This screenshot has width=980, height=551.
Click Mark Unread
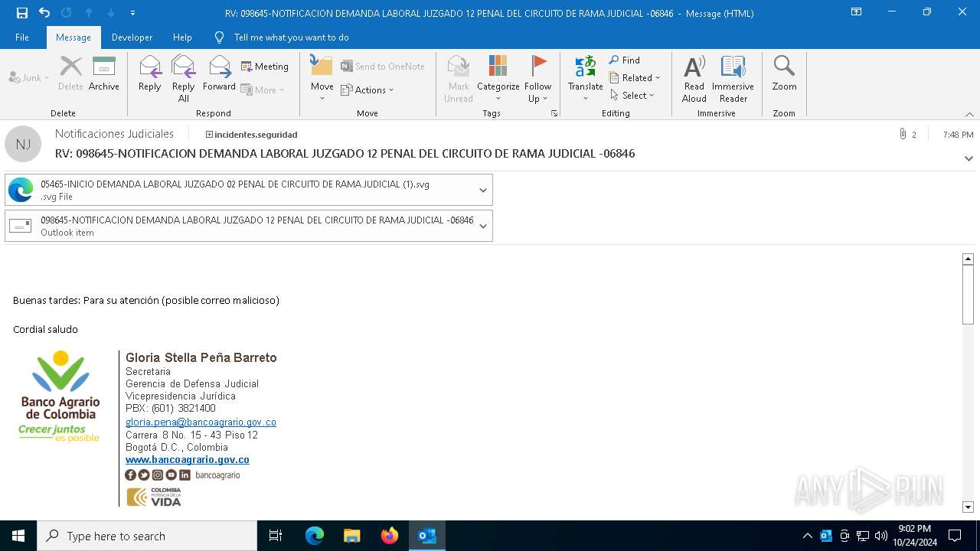click(x=459, y=78)
